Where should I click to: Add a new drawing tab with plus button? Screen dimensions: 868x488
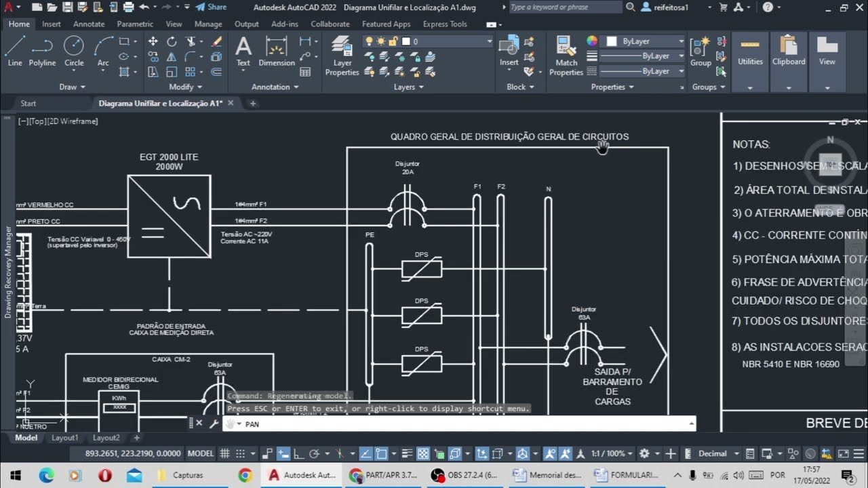(253, 103)
